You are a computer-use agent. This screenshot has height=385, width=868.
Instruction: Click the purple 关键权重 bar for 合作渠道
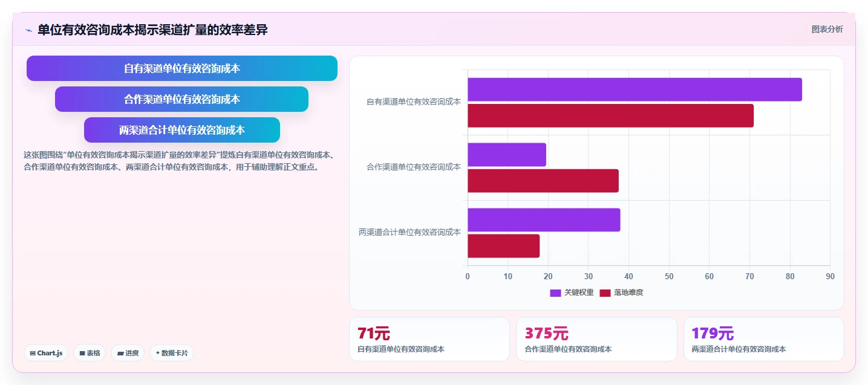click(507, 155)
